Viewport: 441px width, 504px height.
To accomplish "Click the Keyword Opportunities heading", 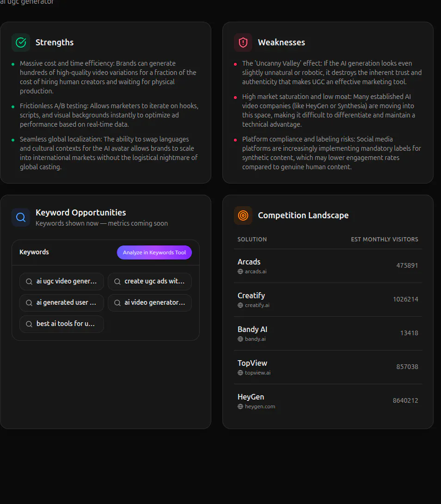I will click(81, 212).
